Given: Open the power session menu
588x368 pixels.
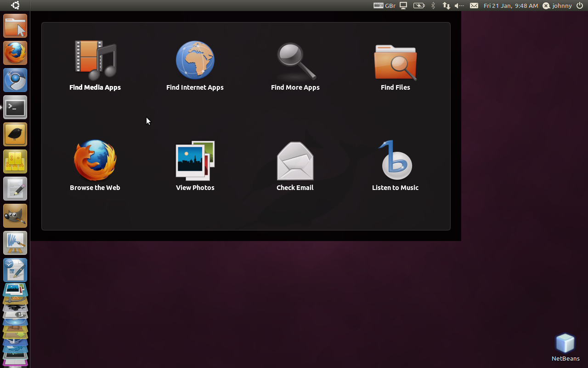Looking at the screenshot, I should (580, 6).
